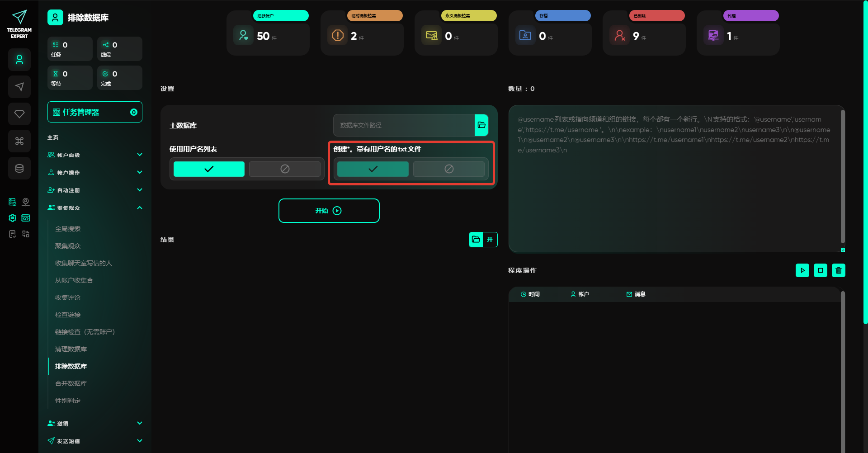Click the 数据库文件路径 input field
This screenshot has height=453, width=868.
pos(404,125)
